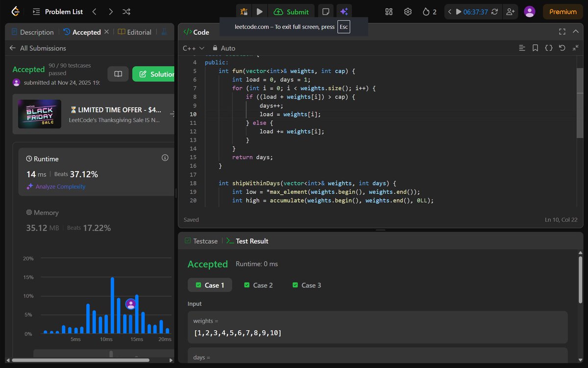Viewport: 588px width, 368px height.
Task: Click the LeetCode logo icon
Action: coord(16,11)
